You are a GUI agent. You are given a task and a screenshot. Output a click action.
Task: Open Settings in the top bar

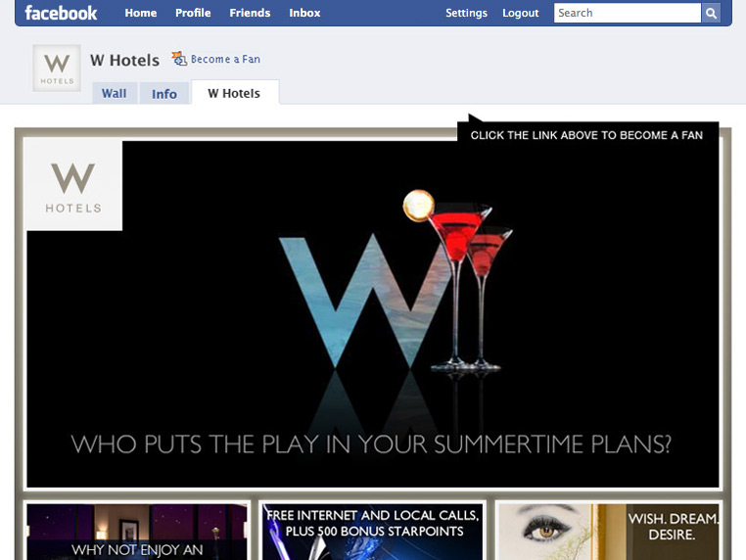pos(466,13)
